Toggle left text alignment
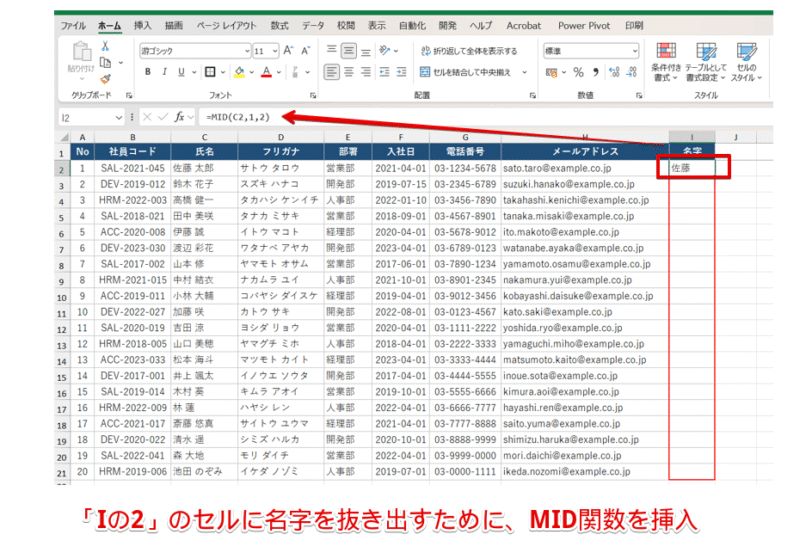Image resolution: width=812 pixels, height=559 pixels. tap(331, 72)
